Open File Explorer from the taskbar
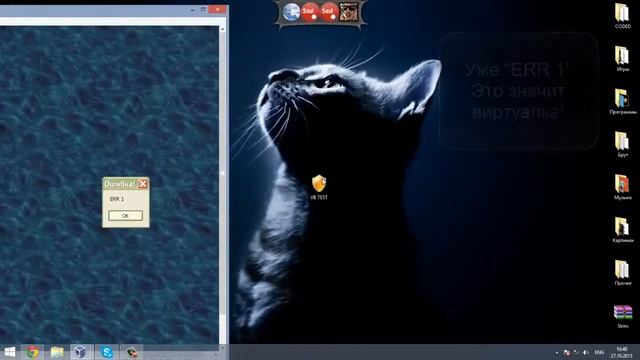 [57, 352]
